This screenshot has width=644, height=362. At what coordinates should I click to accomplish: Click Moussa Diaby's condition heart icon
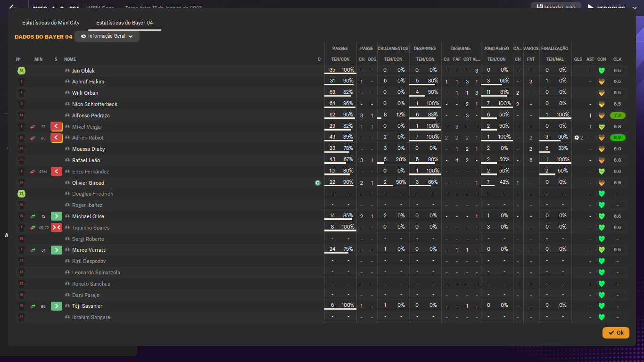click(602, 149)
